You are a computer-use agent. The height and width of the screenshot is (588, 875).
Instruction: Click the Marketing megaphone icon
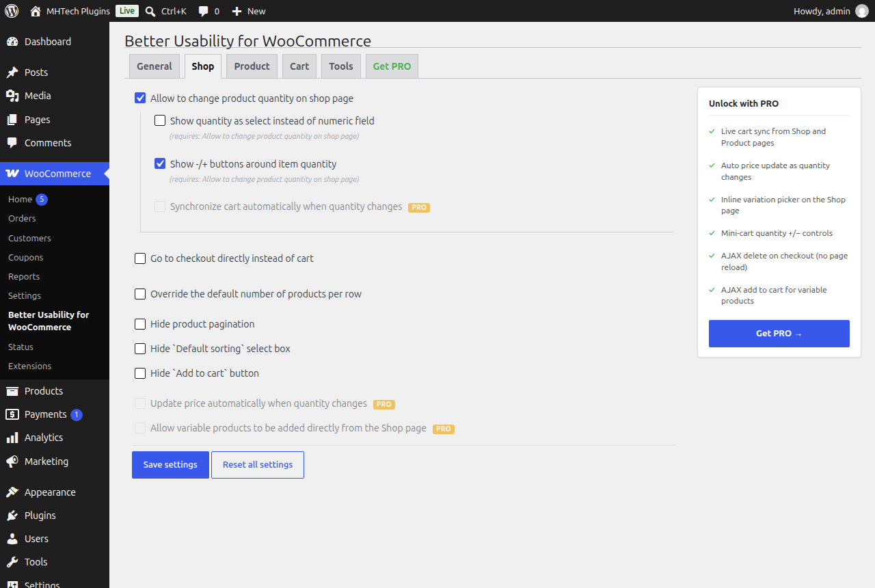point(12,462)
